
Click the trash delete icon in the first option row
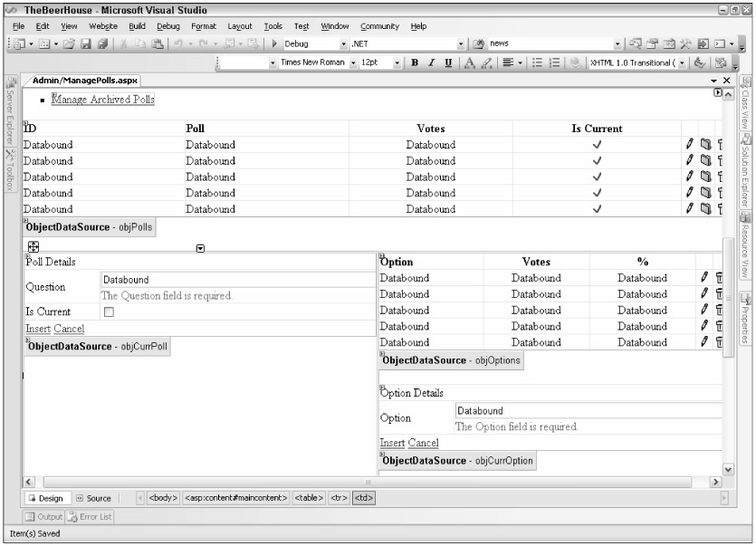[x=720, y=278]
